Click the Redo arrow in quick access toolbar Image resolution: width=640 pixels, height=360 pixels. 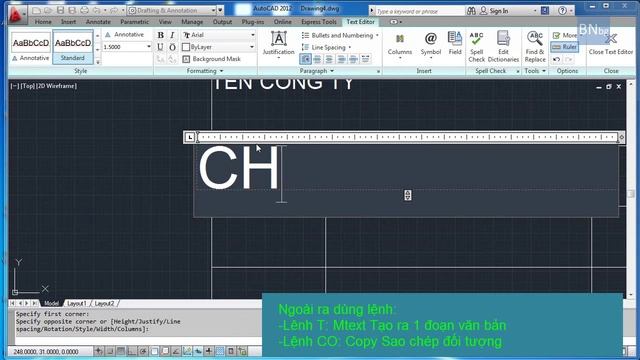(x=114, y=10)
